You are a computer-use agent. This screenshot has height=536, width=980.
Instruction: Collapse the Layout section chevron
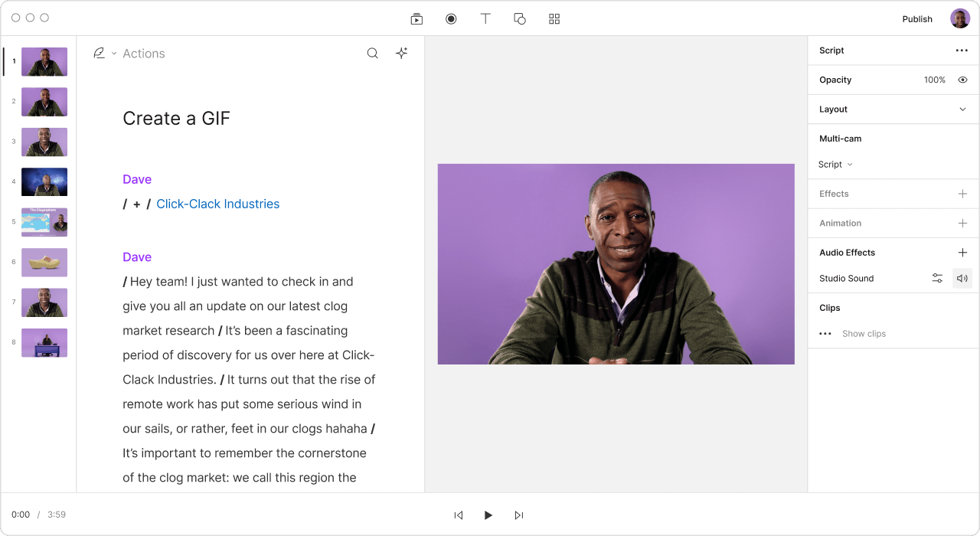[963, 109]
